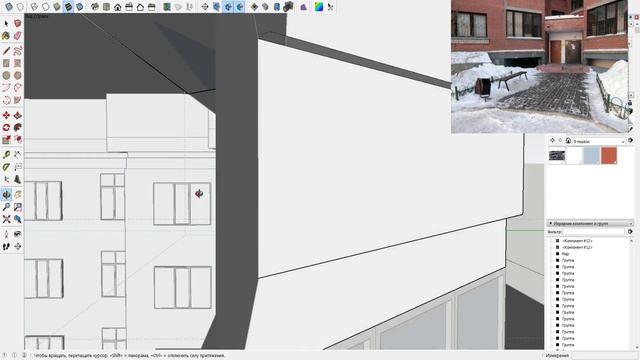This screenshot has width=640, height=360.
Task: Click outliner scrollbar up arrow
Action: pyautogui.click(x=631, y=241)
